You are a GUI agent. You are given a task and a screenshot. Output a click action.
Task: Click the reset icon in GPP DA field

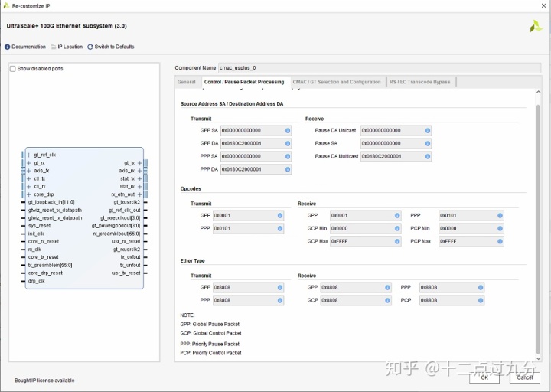pyautogui.click(x=288, y=143)
